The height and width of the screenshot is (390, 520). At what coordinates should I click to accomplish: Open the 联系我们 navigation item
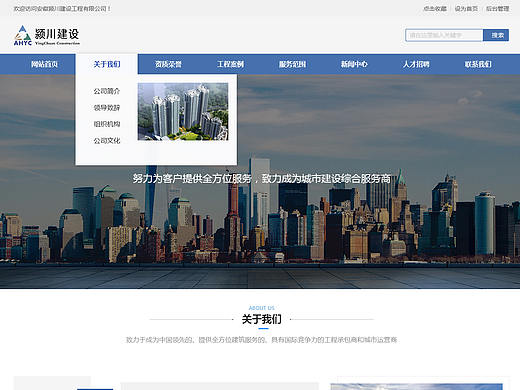click(478, 64)
